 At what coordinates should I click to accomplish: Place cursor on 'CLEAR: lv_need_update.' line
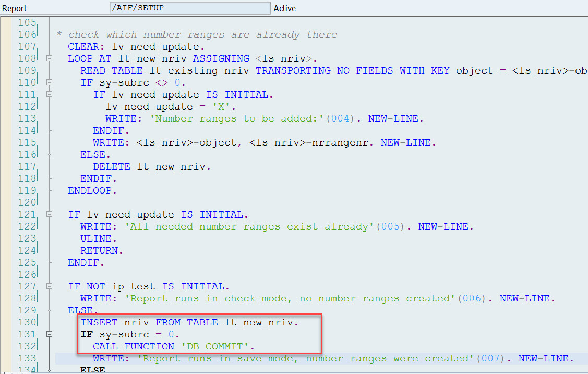(x=136, y=46)
